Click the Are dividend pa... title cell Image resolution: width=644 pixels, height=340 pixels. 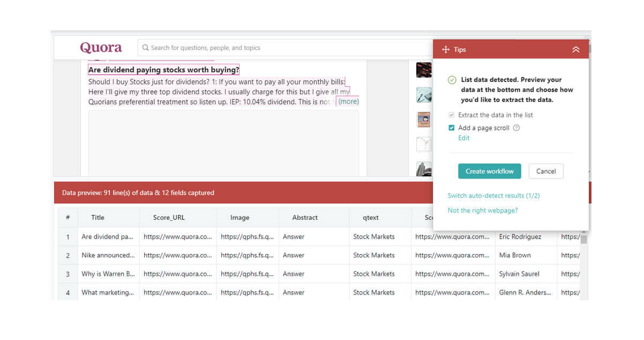pos(108,236)
